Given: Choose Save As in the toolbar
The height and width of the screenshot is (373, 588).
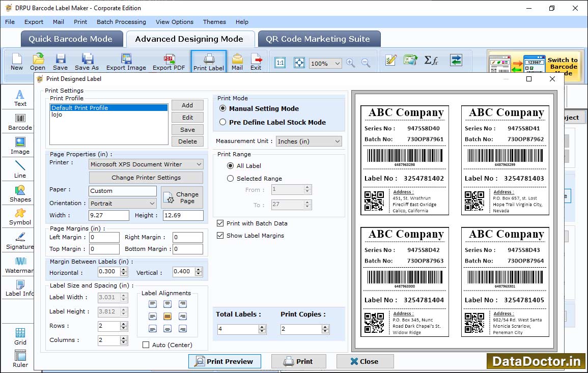Looking at the screenshot, I should [x=87, y=62].
